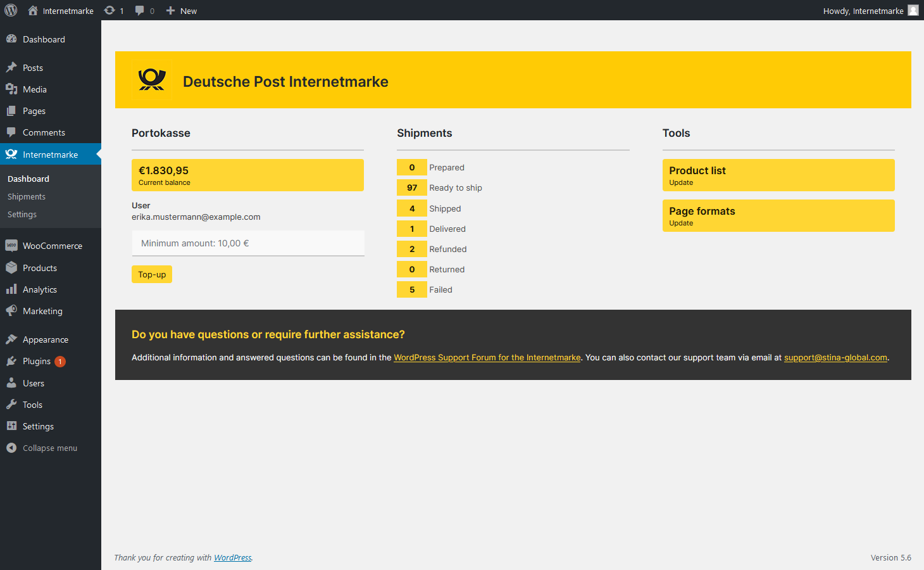Open WordPress Support Forum for the Internetmarke link
Screen dimensions: 924x570
487,357
